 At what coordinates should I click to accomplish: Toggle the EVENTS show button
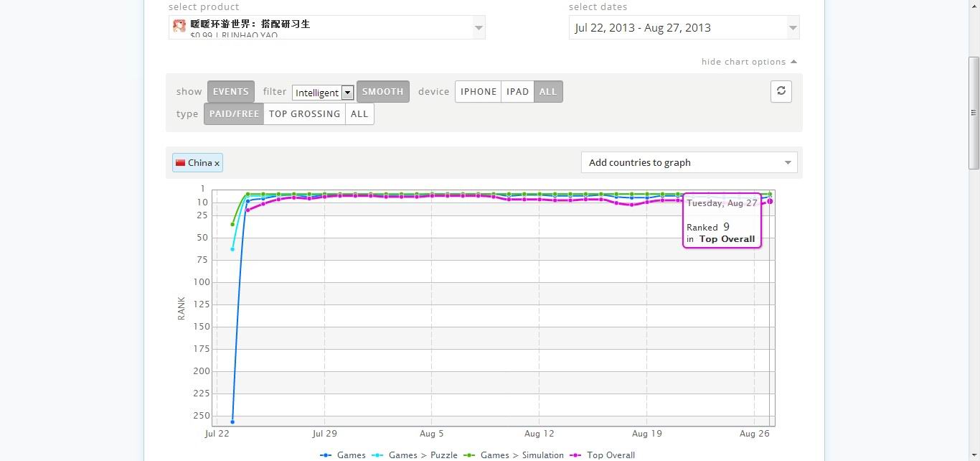tap(230, 92)
